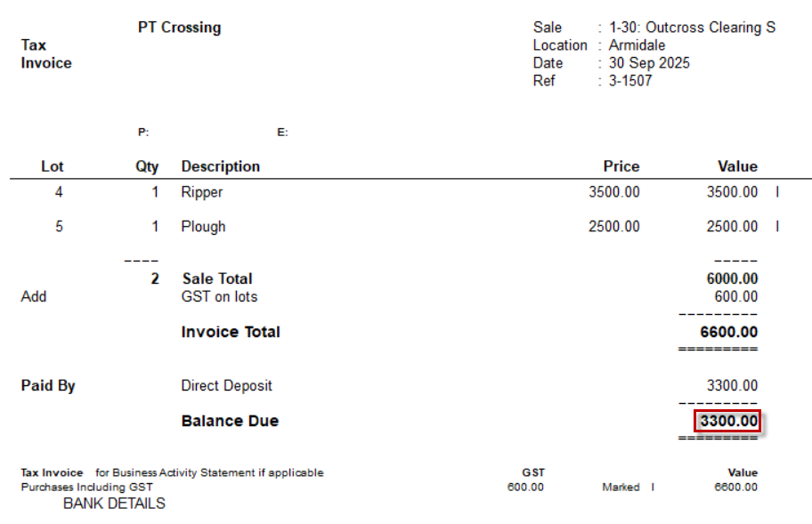Select the Plough price 2500.00 in Price column
Viewport: 812px width, 524px height.
[x=613, y=227]
